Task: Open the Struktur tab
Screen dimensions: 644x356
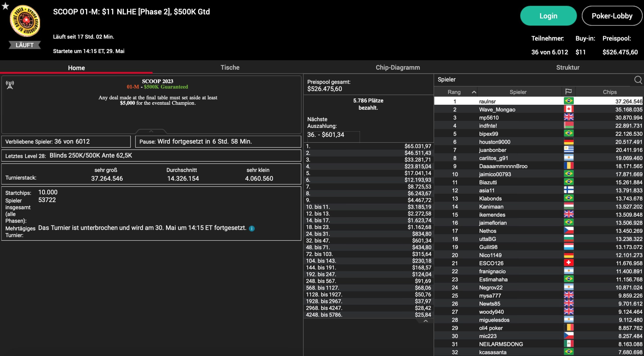Action: click(x=568, y=67)
